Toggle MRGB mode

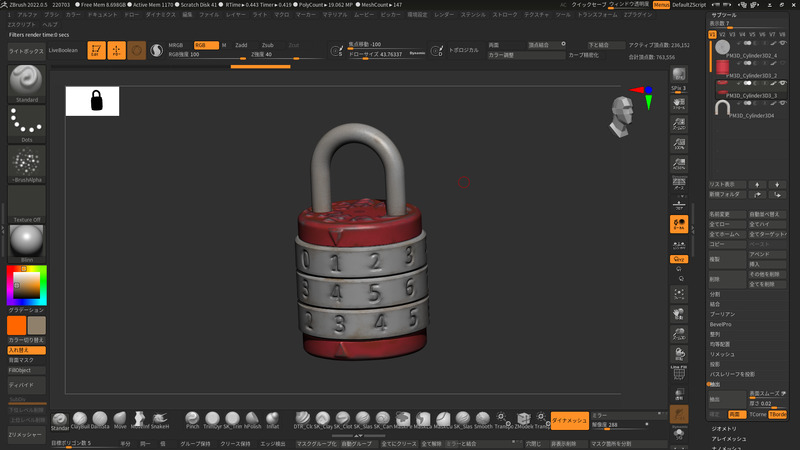[x=176, y=45]
